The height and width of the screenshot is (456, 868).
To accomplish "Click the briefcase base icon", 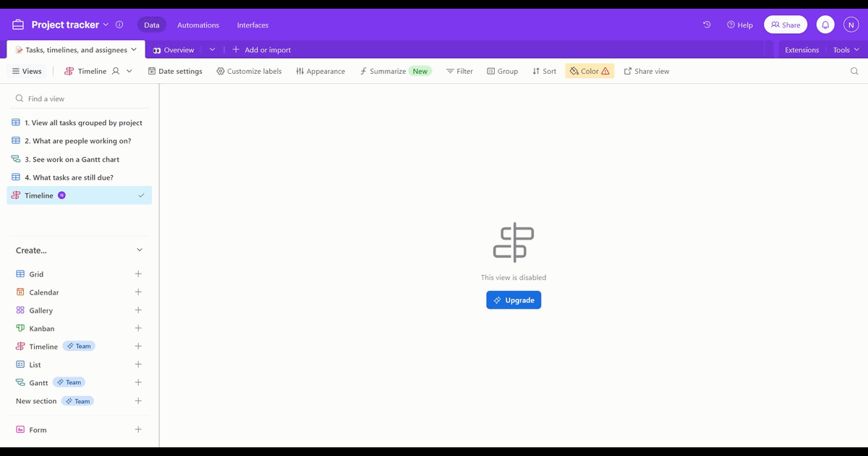I will 18,25.
